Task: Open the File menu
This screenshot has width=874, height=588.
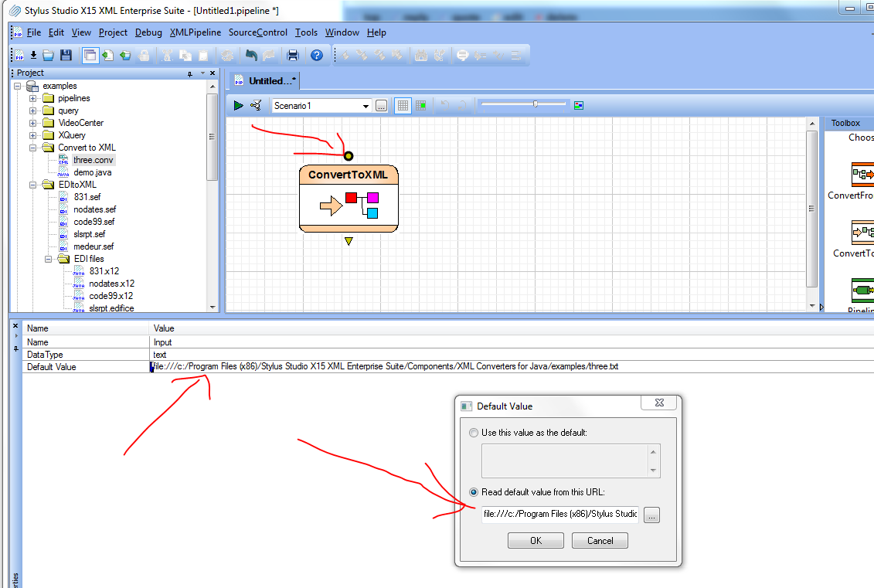Action: tap(34, 32)
